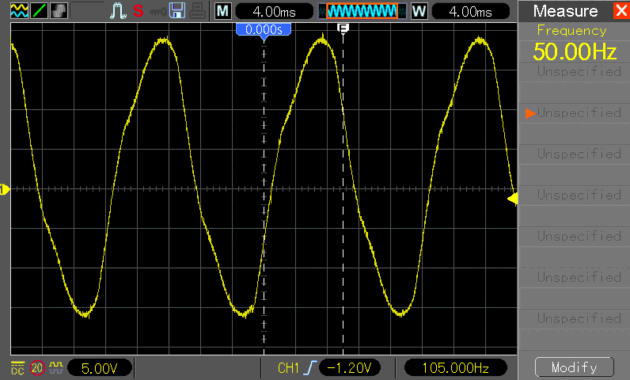Click the orange selection arrow in Measure list
The width and height of the screenshot is (630, 380).
530,114
